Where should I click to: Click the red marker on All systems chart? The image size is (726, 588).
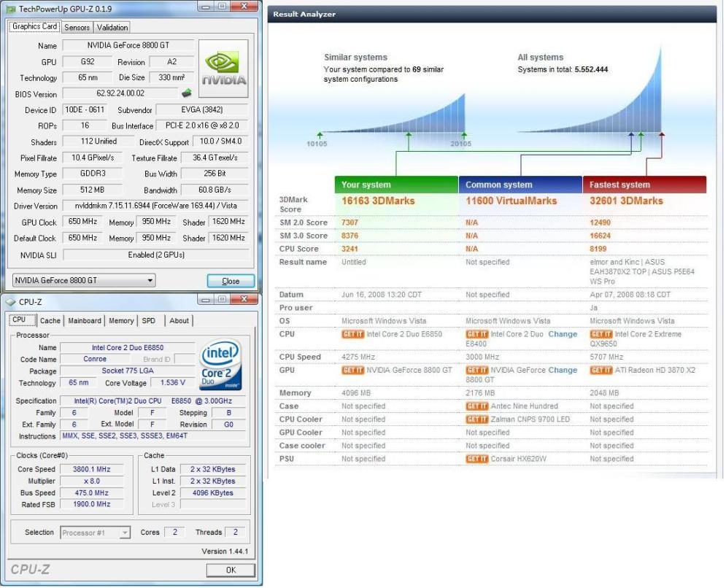tap(662, 135)
